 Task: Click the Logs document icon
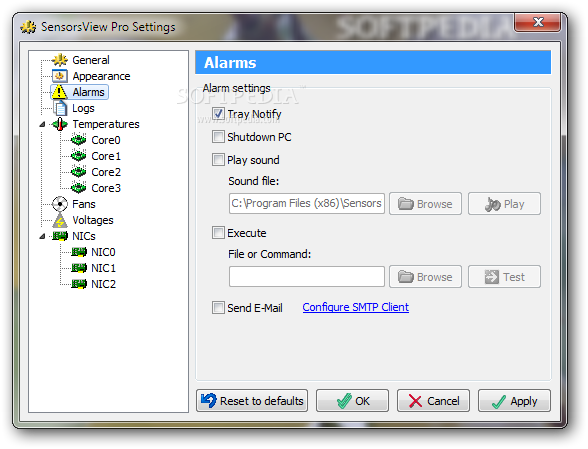tap(60, 108)
